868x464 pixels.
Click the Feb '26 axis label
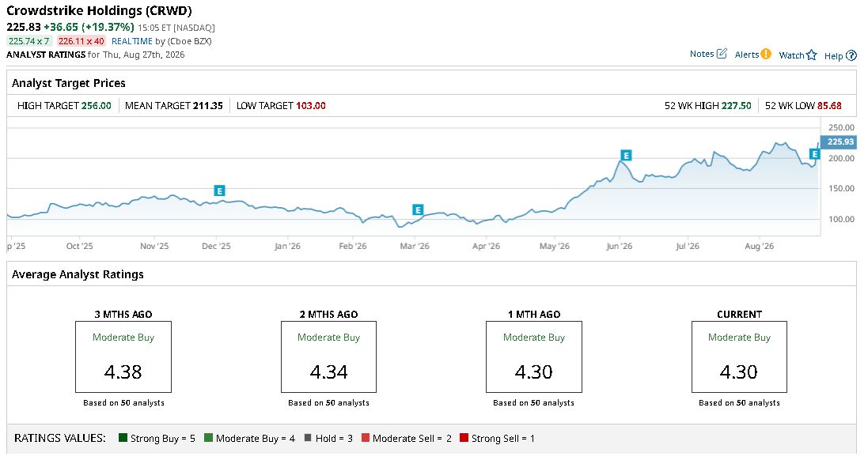tap(353, 246)
